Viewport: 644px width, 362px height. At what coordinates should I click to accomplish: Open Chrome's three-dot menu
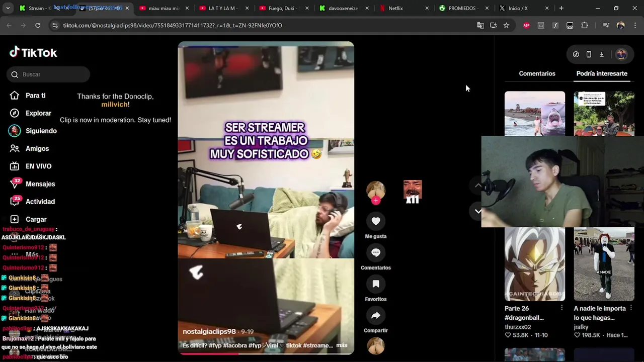(635, 25)
